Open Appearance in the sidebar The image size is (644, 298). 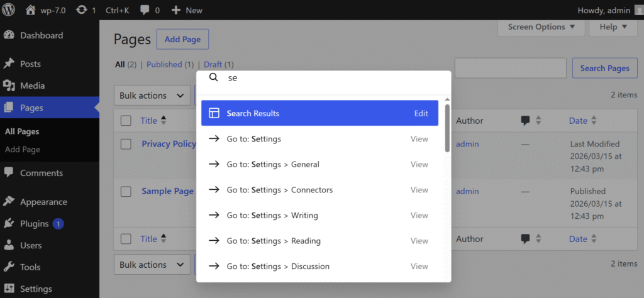[x=43, y=202]
